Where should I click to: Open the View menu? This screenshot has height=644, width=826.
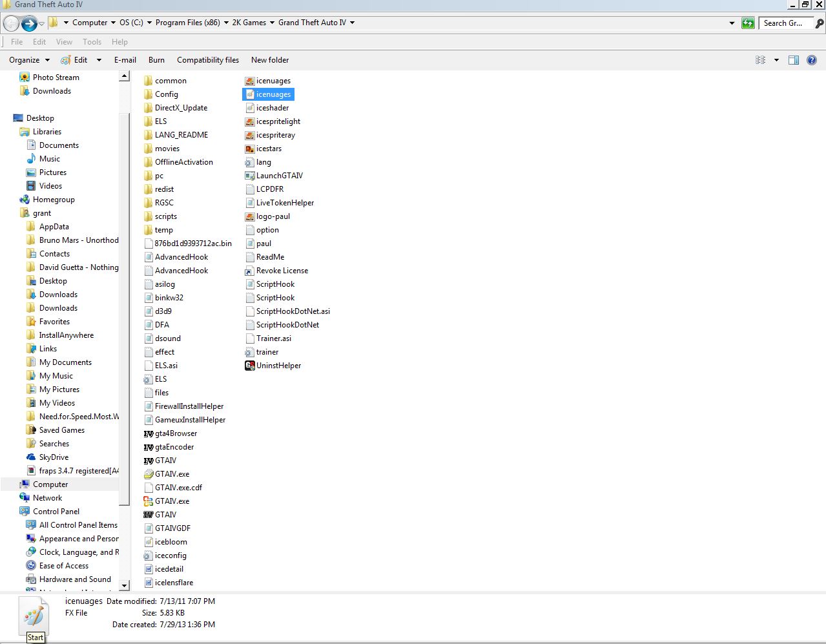64,42
